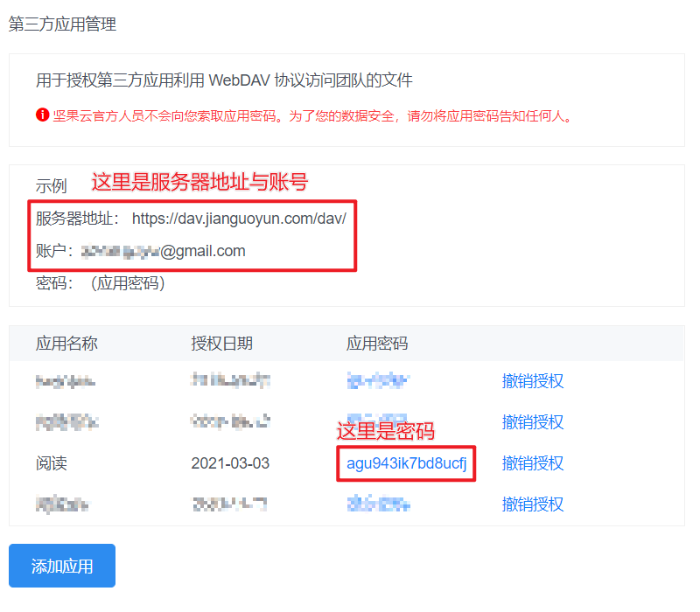Click the 服务器地址 label

[x=77, y=219]
